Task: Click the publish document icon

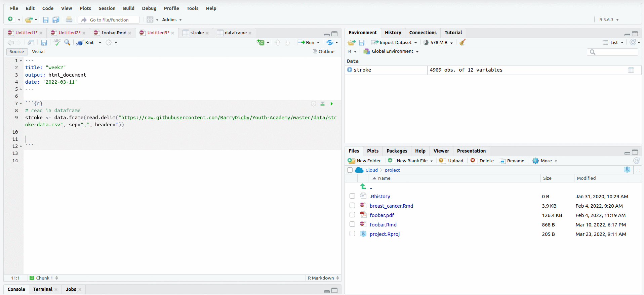Action: click(330, 42)
